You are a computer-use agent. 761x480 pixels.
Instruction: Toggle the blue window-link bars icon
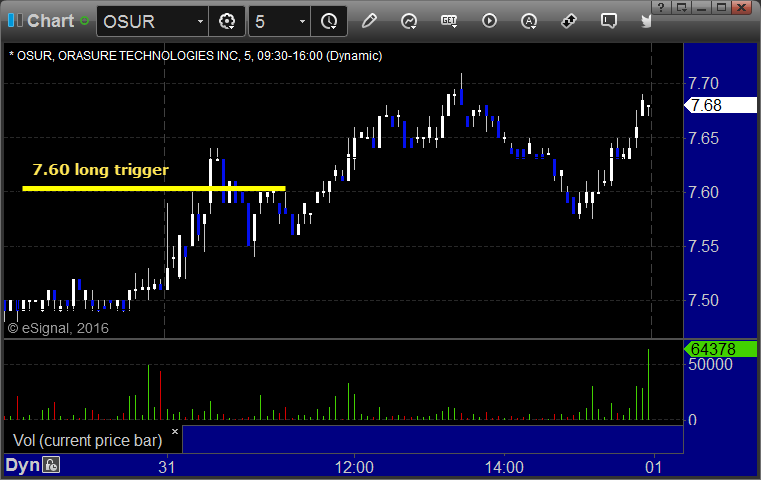click(15, 20)
